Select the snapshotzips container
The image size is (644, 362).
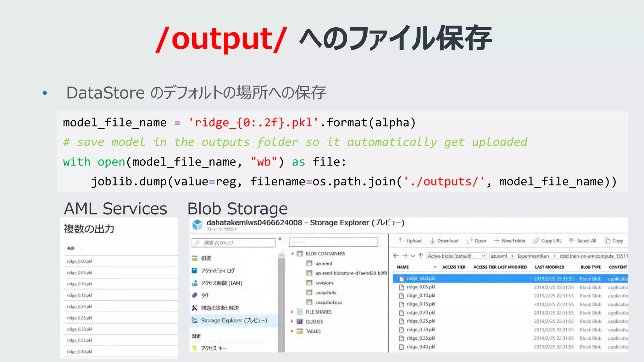(329, 302)
